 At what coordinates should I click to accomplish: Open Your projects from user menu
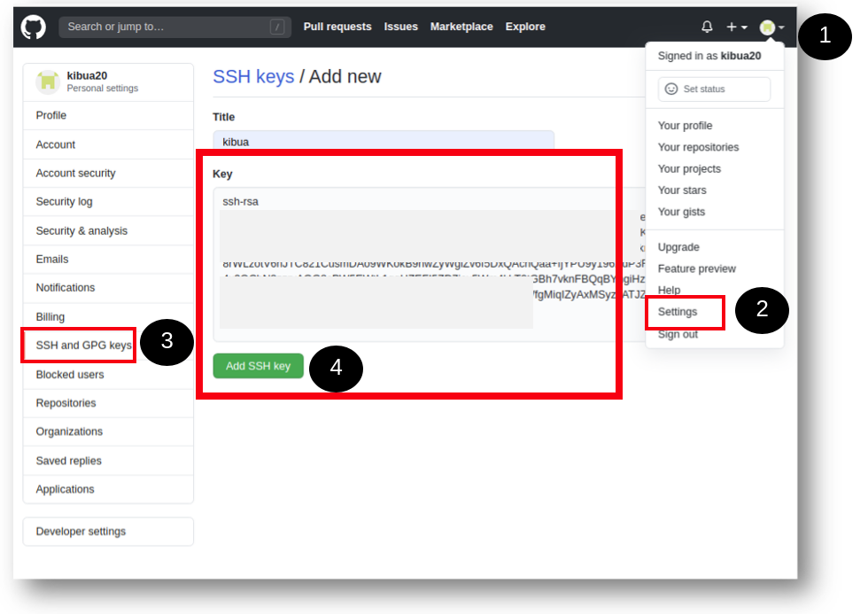[x=689, y=169]
